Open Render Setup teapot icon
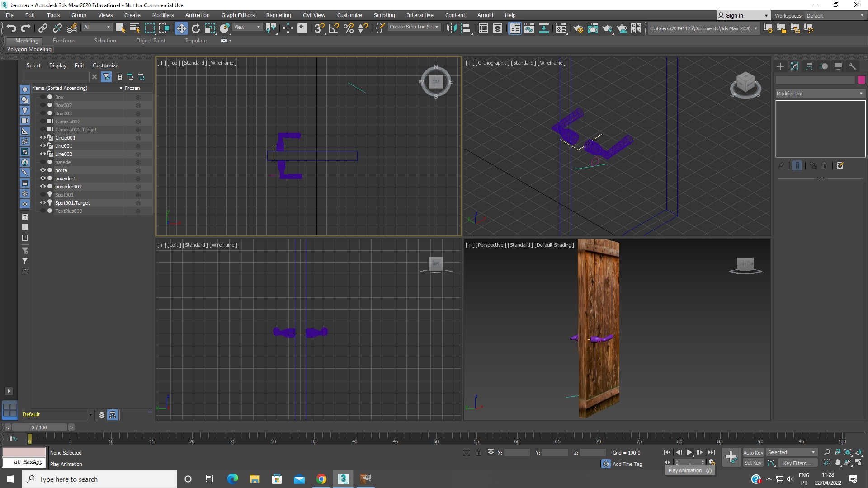The image size is (868, 488). point(578,28)
